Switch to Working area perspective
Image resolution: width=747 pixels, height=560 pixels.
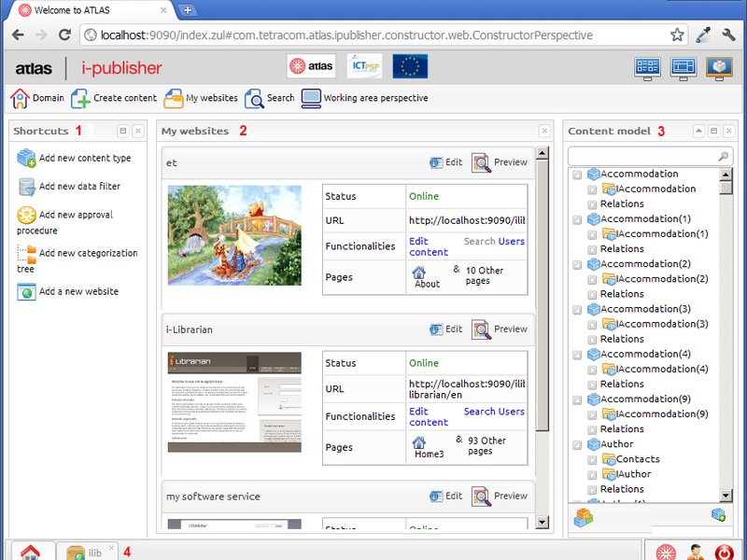364,98
